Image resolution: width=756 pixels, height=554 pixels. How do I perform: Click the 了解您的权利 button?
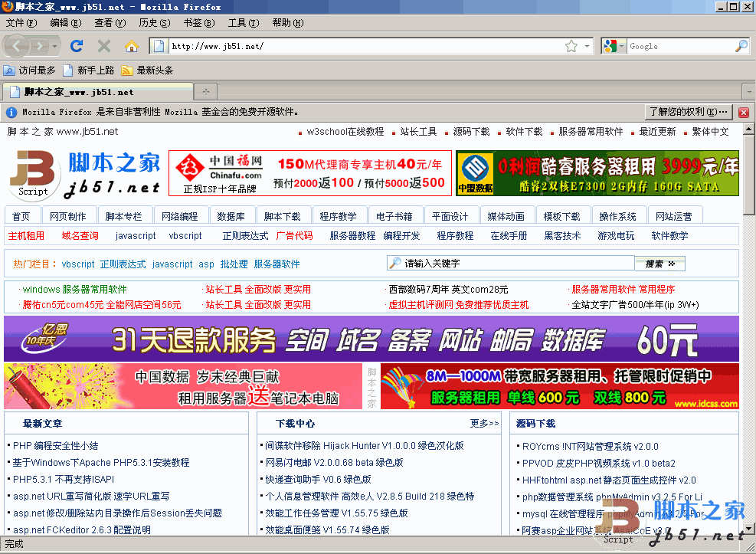(x=688, y=112)
